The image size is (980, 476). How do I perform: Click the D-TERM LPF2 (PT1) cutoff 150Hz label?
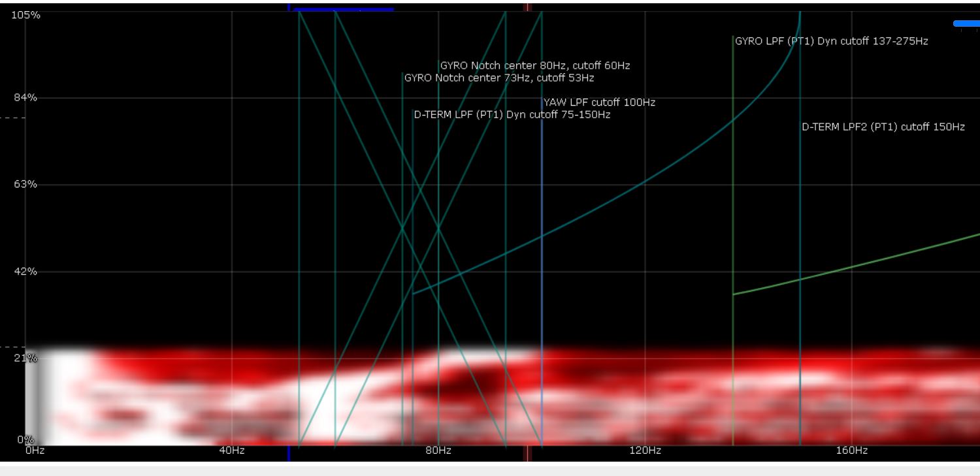point(883,127)
